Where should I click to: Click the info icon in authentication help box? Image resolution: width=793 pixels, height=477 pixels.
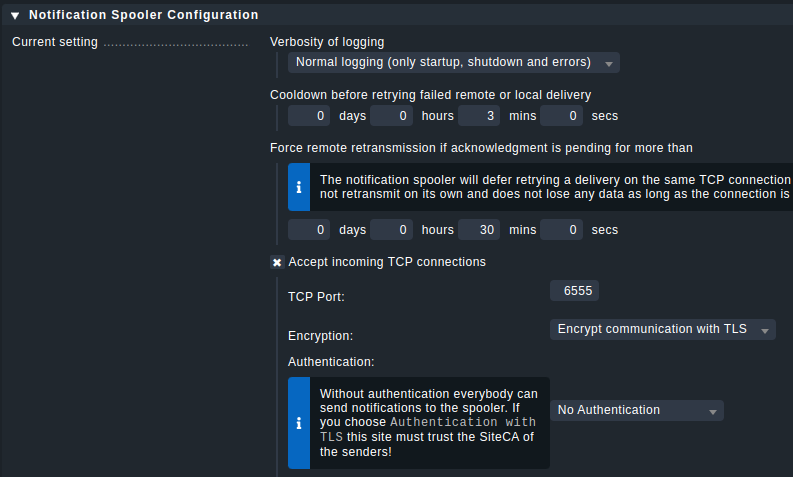(x=299, y=423)
